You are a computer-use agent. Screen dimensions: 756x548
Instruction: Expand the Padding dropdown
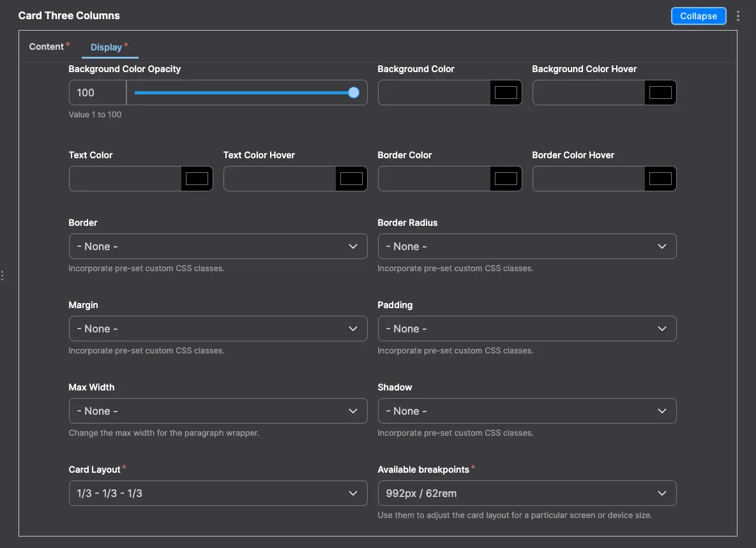point(527,329)
